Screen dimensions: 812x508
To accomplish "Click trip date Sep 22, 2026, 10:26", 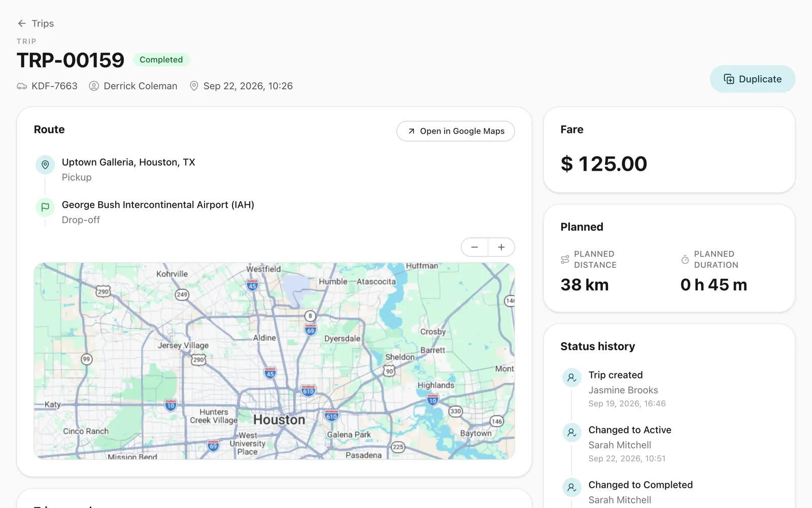I will 248,86.
